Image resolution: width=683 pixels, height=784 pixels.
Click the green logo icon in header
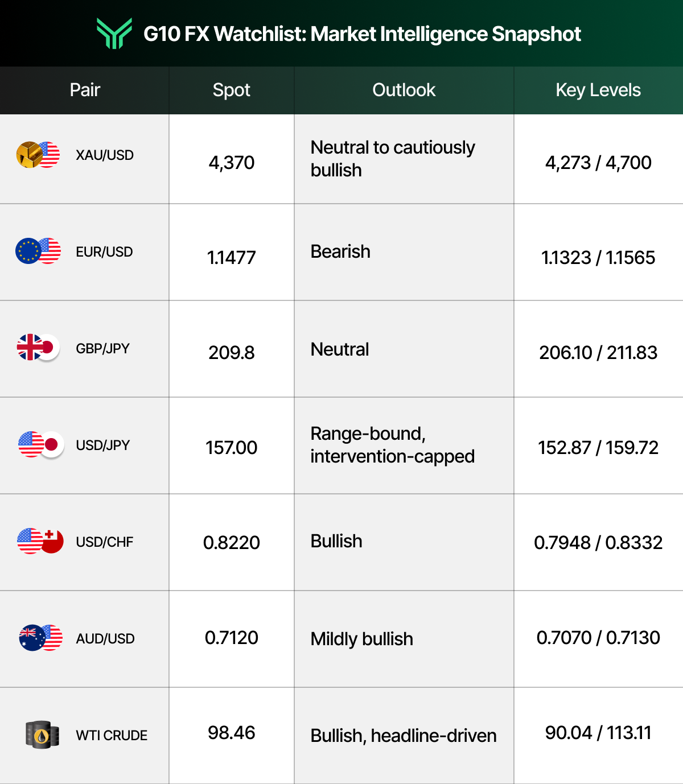[114, 34]
